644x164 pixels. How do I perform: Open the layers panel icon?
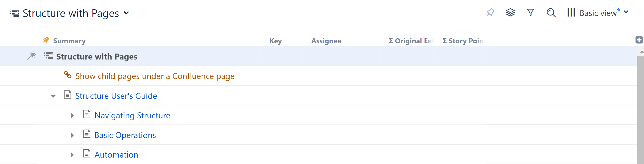coord(510,12)
